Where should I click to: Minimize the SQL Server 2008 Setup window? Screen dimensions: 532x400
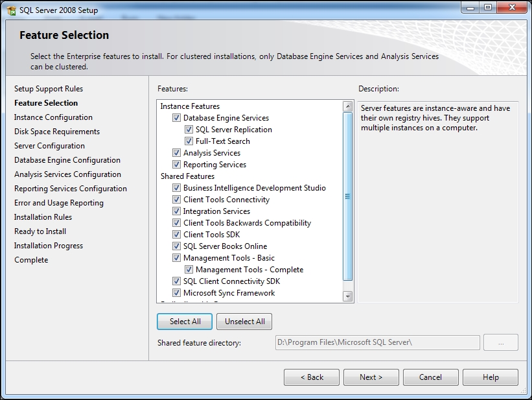coord(470,8)
